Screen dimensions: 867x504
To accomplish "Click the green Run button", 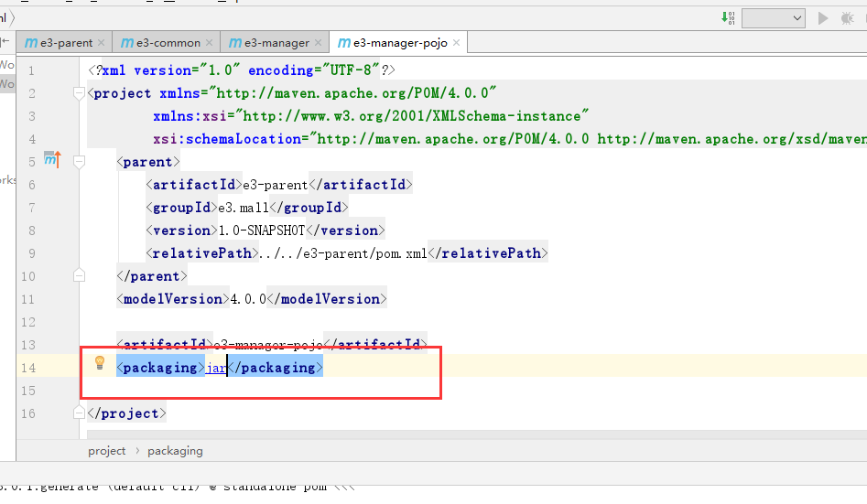I will (x=823, y=18).
